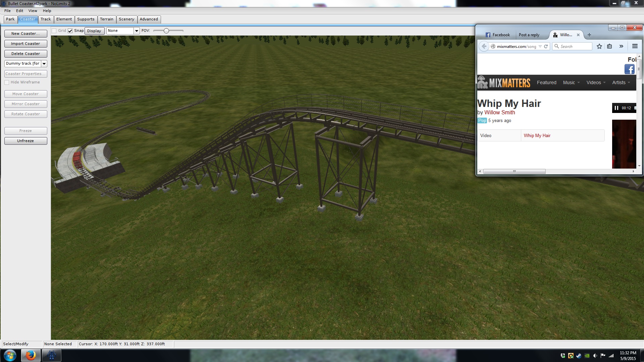Click the blue Facebook follow icon
Screen dimensions: 644x362
[x=629, y=69]
